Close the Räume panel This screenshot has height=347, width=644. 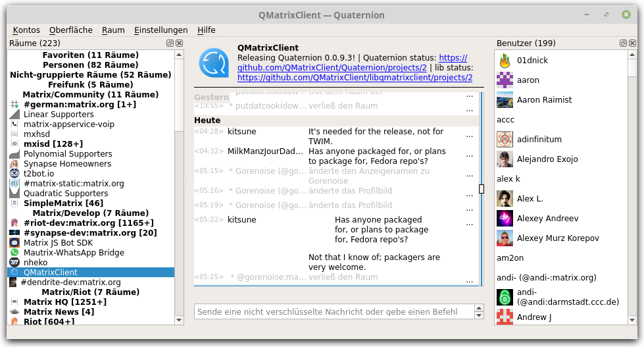point(180,43)
